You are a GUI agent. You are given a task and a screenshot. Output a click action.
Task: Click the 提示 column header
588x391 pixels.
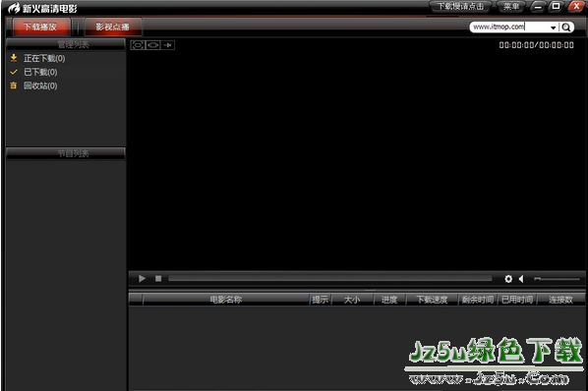(320, 300)
